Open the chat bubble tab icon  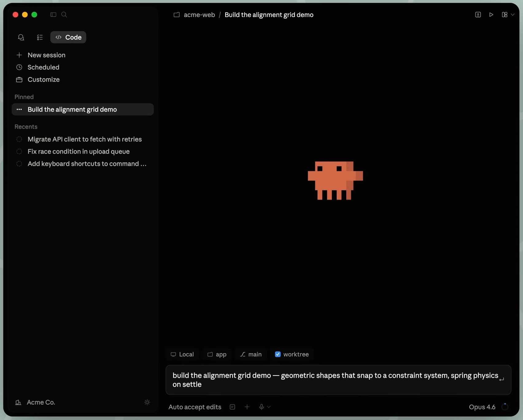21,37
